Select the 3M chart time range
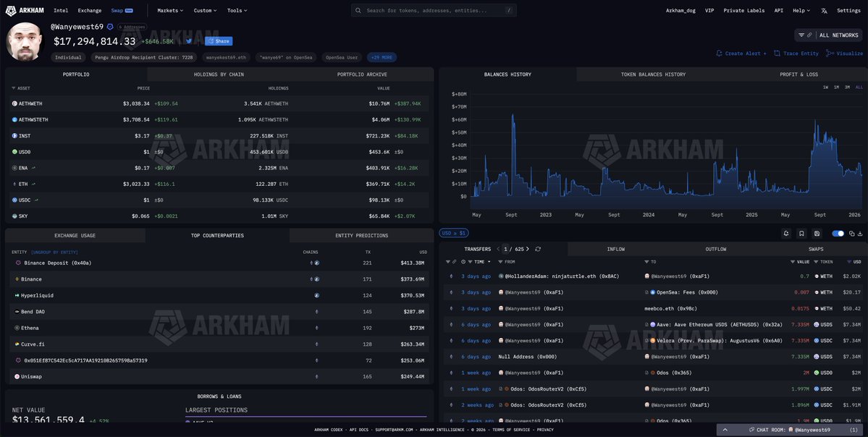868x437 pixels. 847,87
